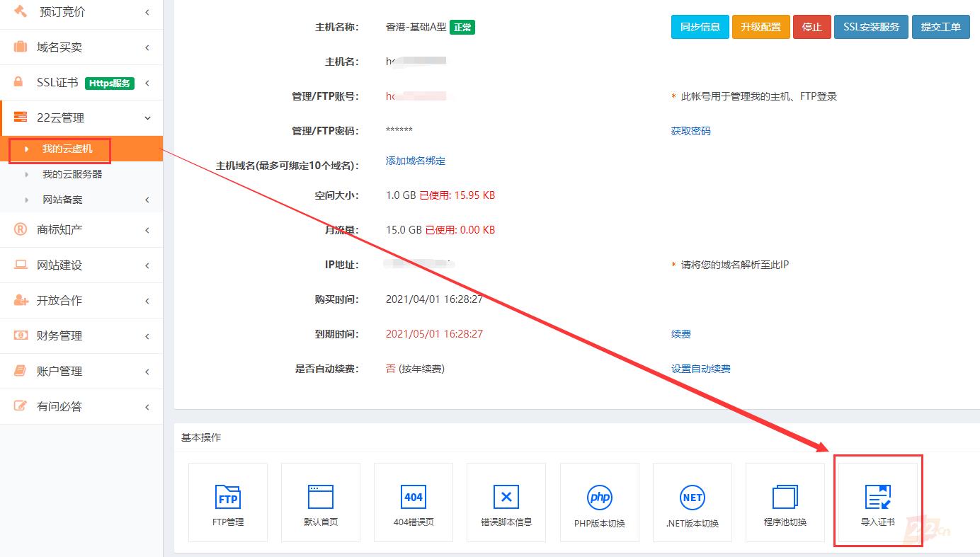Click the 请将您的域名解析至此IP note

coord(735,265)
